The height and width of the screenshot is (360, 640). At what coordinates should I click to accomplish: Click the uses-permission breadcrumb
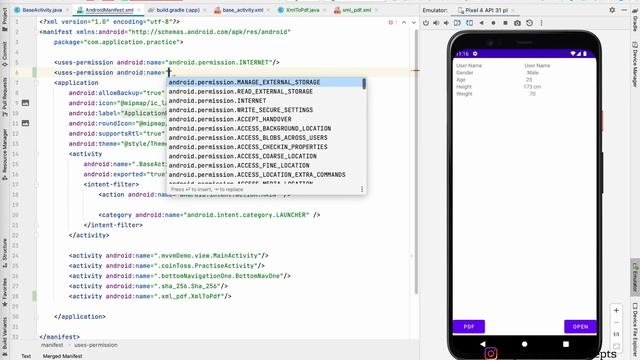(96, 345)
